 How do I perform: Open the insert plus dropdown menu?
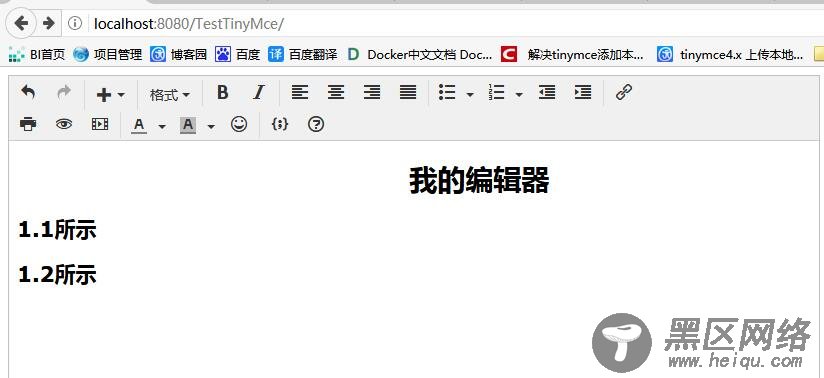point(110,95)
